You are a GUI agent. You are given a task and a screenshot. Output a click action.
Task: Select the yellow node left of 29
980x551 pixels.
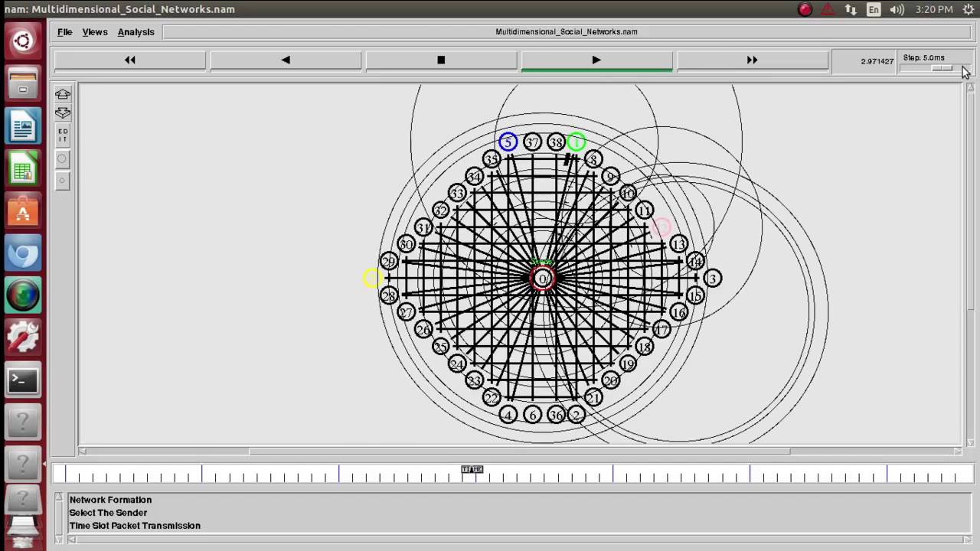coord(372,278)
